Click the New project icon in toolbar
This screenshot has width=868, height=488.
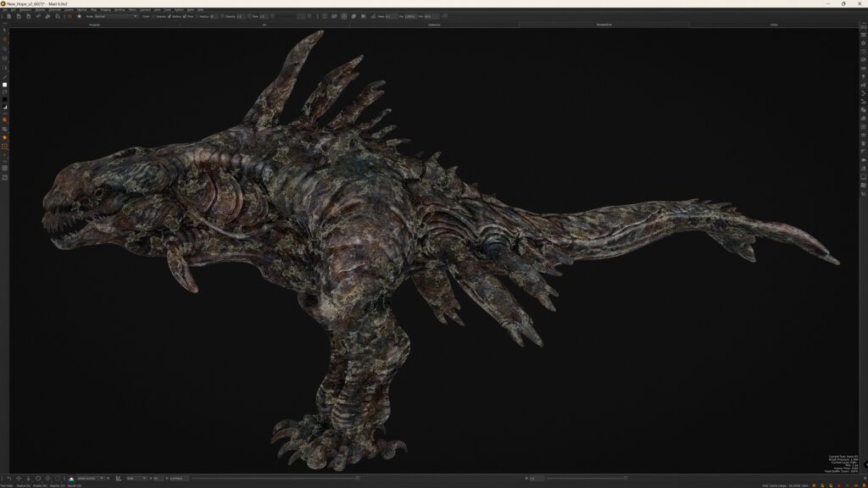[8, 16]
